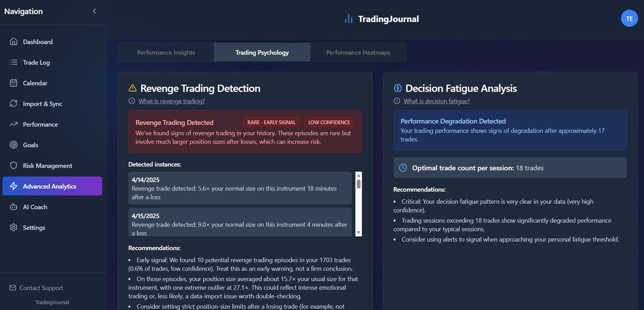Image resolution: width=644 pixels, height=310 pixels.
Task: Open Trade Log using its list icon
Action: click(x=13, y=62)
